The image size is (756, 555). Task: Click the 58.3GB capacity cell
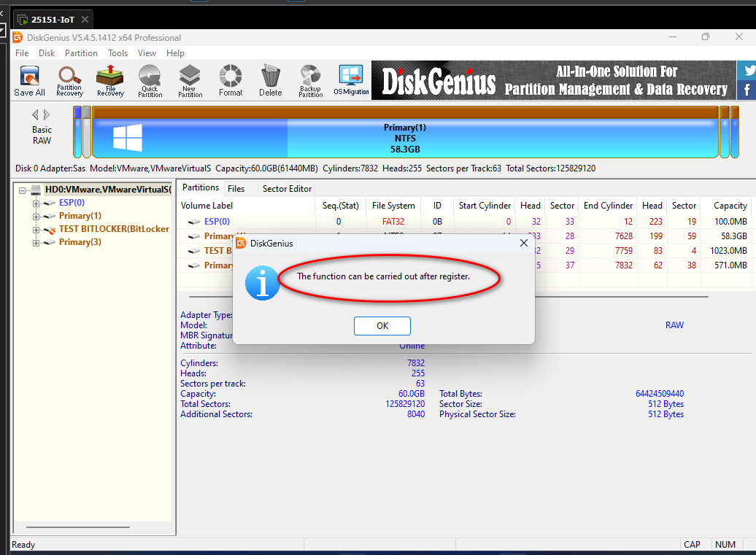[x=734, y=236]
